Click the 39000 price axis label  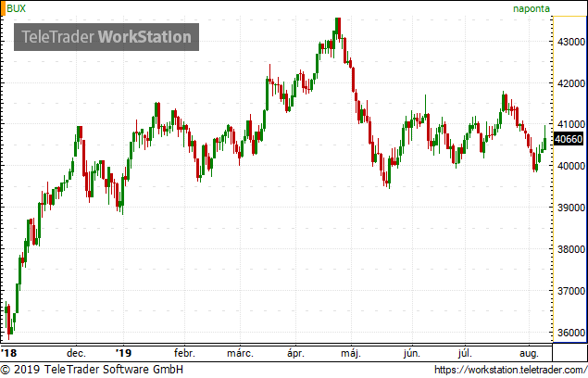571,208
